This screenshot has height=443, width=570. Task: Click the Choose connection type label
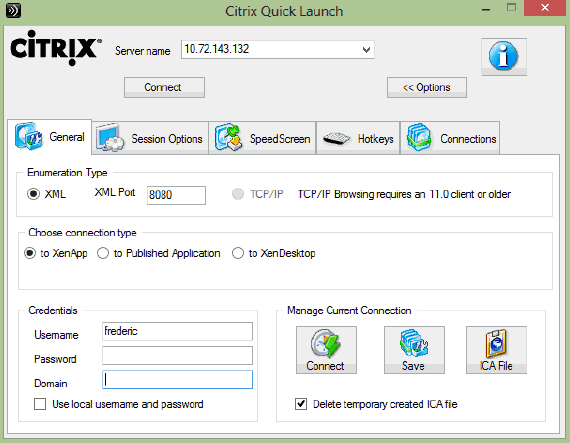(82, 233)
